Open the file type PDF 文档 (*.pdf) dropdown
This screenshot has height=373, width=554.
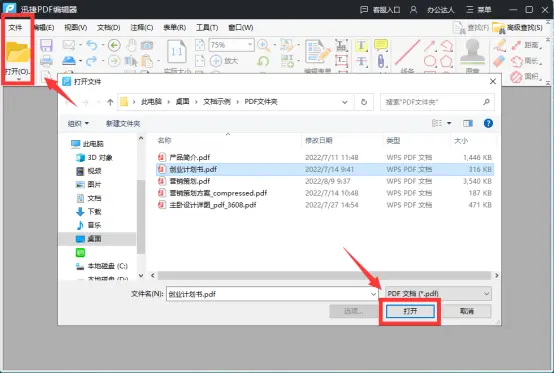438,294
